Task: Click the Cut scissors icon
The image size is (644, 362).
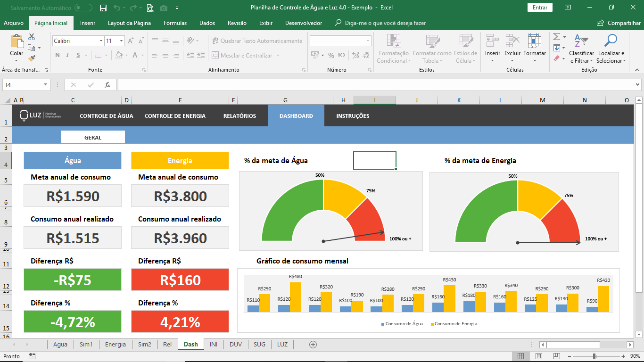Action: click(x=32, y=37)
